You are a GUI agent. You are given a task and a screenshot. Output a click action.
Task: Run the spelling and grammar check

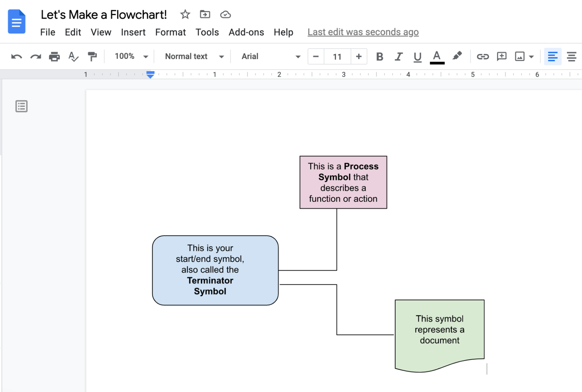(73, 56)
